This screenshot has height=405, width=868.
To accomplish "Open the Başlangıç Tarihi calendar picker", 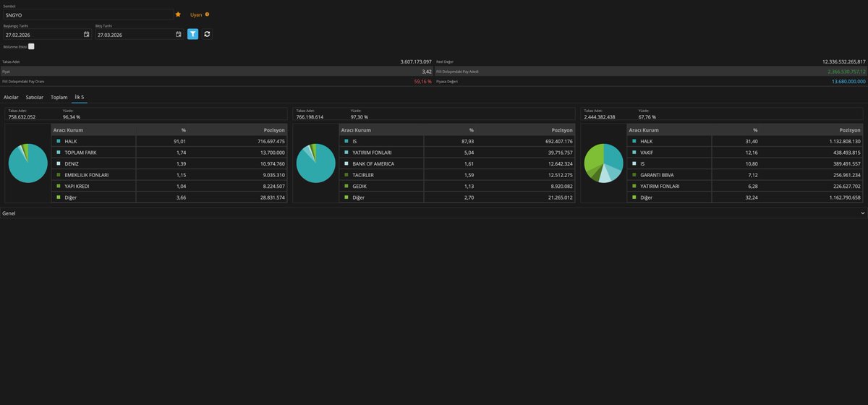I will [x=87, y=34].
